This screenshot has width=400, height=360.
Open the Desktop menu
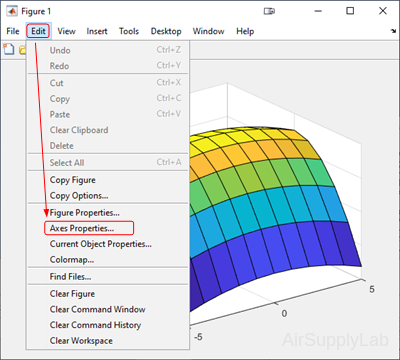coord(166,31)
